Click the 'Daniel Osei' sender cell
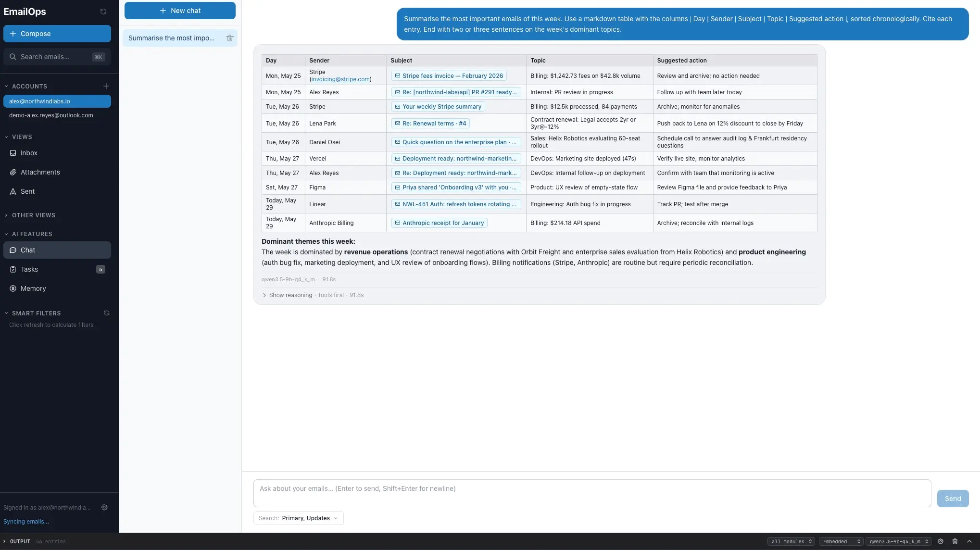The width and height of the screenshot is (980, 550). (346, 142)
